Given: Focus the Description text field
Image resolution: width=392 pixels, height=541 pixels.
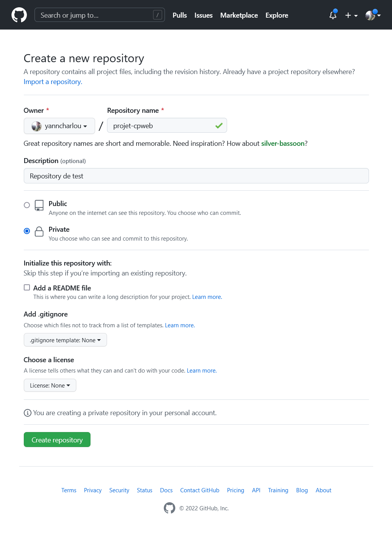Looking at the screenshot, I should (x=196, y=176).
